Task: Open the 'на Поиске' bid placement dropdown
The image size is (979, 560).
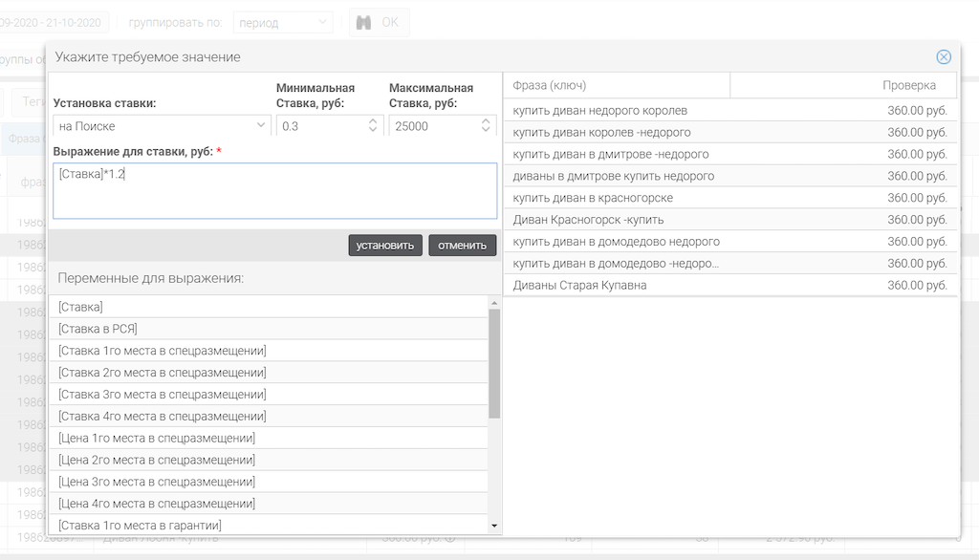Action: click(x=162, y=126)
